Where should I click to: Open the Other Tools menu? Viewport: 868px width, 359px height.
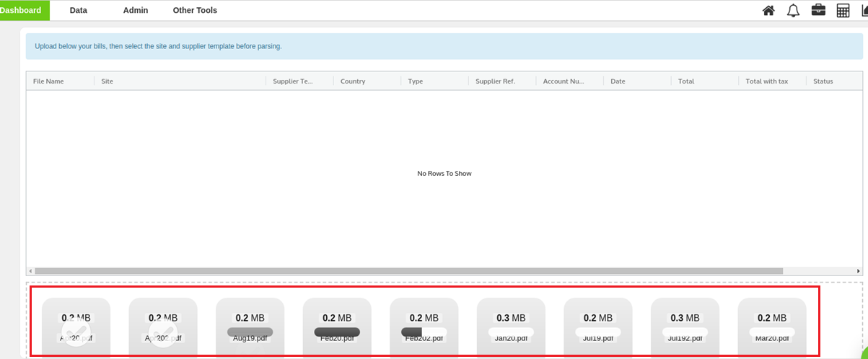point(195,10)
